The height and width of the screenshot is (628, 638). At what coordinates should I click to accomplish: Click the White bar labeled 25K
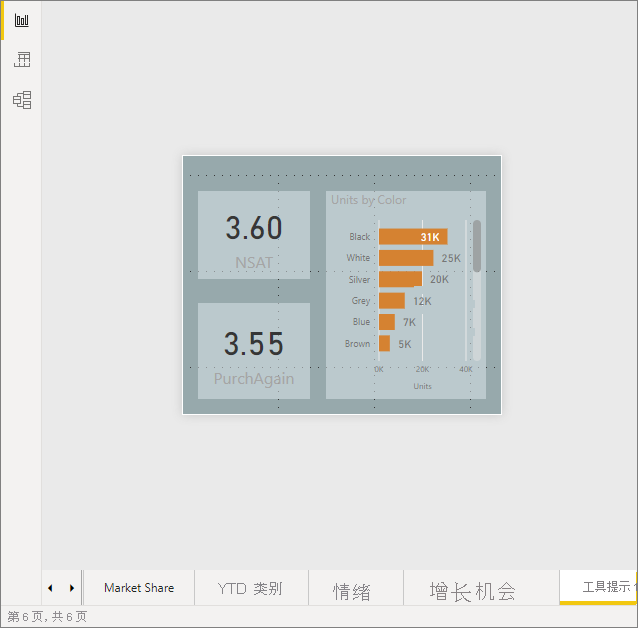point(406,258)
